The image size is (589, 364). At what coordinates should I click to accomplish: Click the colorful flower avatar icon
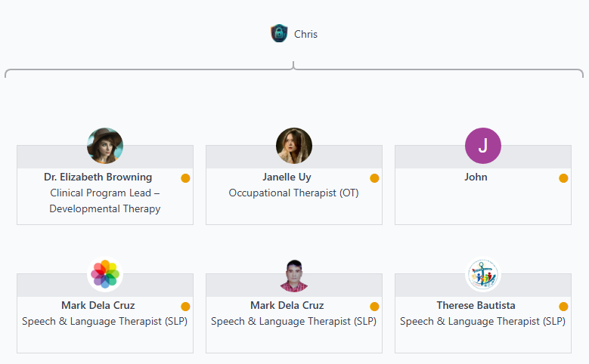coord(105,274)
